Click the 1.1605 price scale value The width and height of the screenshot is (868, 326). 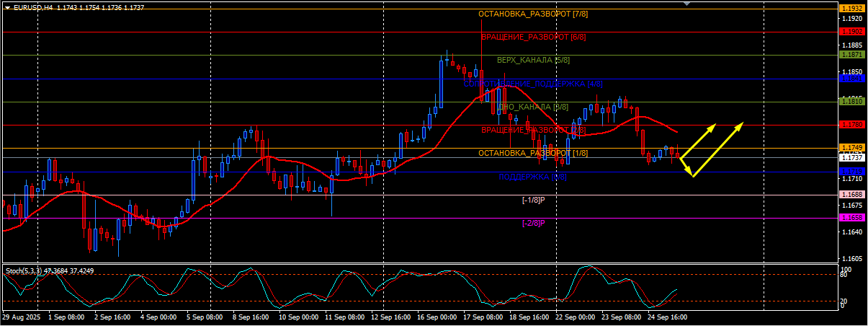(x=852, y=258)
